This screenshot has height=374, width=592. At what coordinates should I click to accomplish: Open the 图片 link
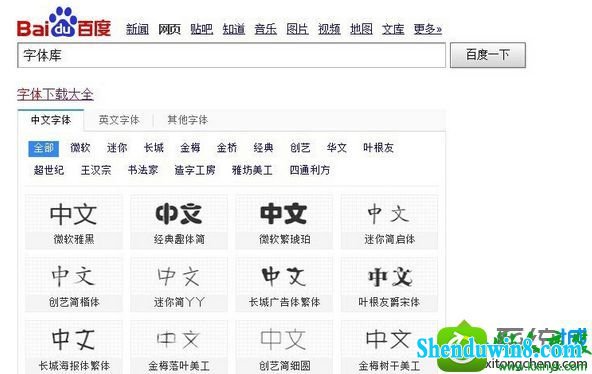coord(297,29)
